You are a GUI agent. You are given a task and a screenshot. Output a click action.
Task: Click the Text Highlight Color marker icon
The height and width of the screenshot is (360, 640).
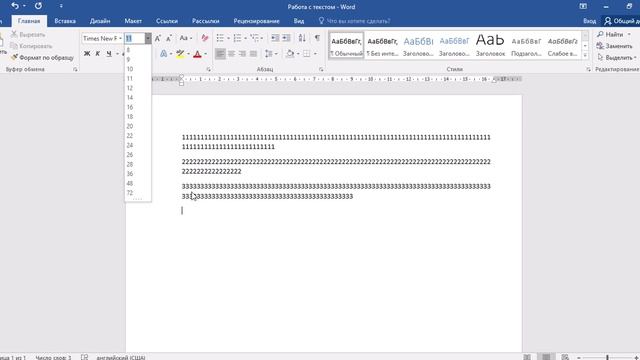coord(180,53)
